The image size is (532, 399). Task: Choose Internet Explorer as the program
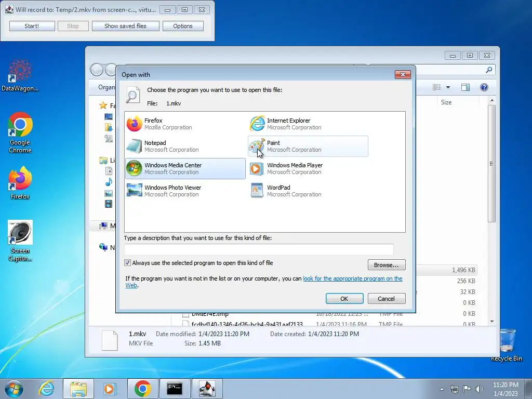(x=308, y=124)
